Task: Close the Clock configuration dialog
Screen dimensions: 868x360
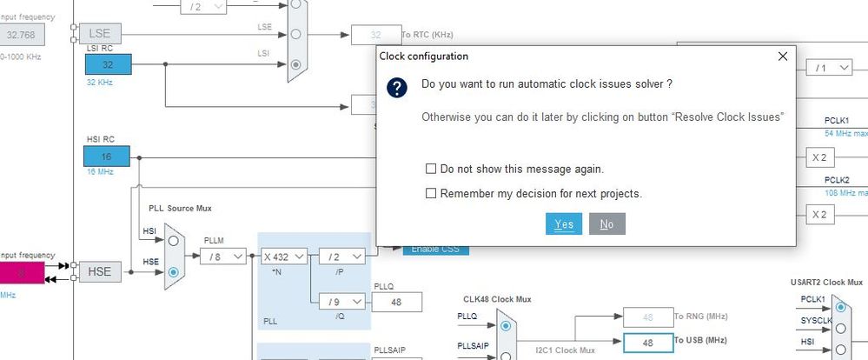Action: click(783, 56)
